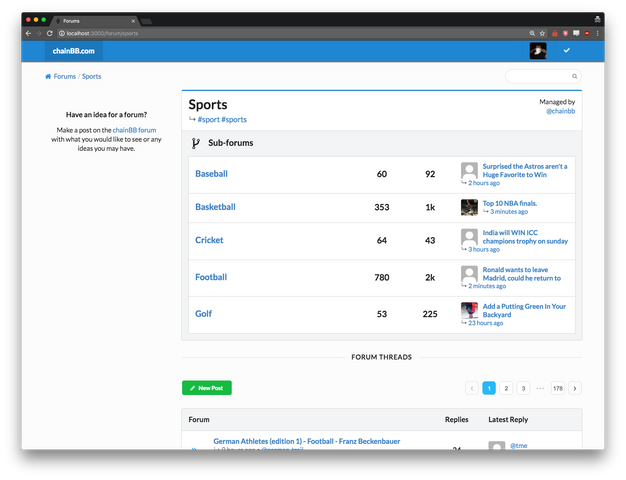Viewport: 626px width, 480px height.
Task: Click Basketball thread count '353'
Action: 382,207
